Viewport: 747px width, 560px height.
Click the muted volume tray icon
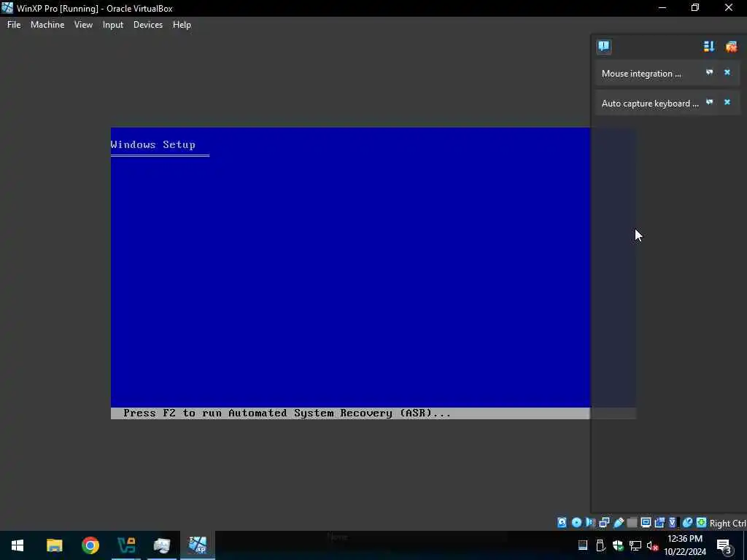click(652, 545)
